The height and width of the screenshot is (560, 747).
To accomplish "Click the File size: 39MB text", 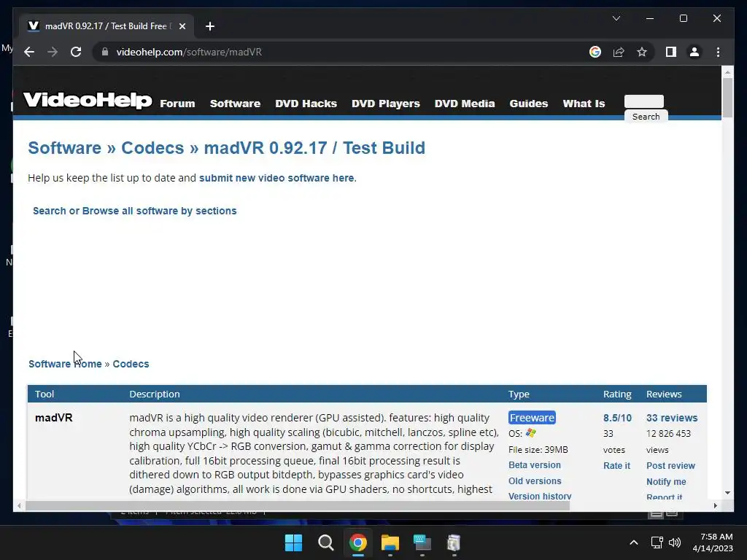I will click(x=538, y=449).
